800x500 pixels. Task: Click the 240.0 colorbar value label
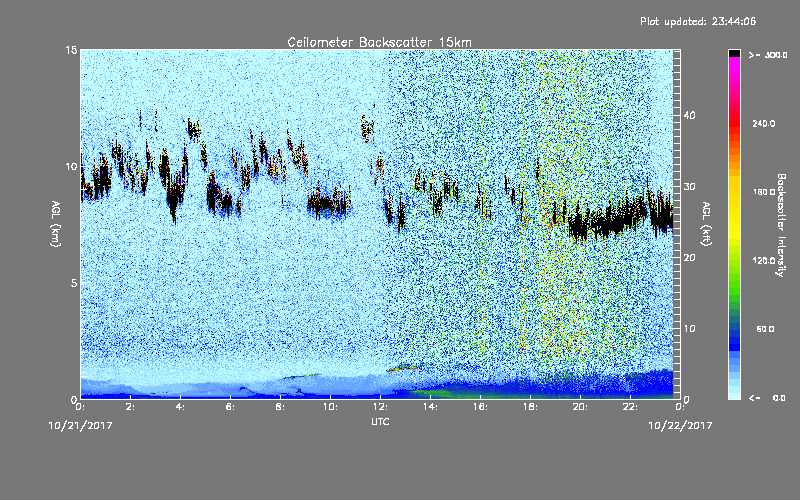pyautogui.click(x=764, y=123)
